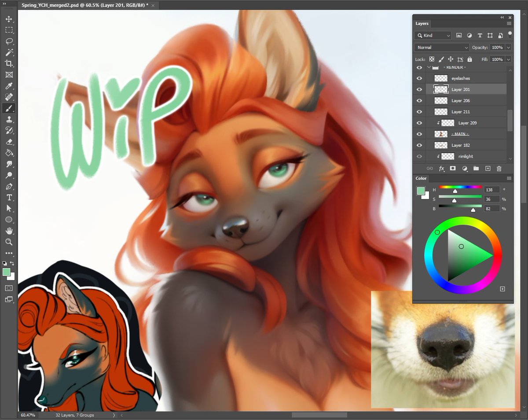528x420 pixels.
Task: Open the Color panel flyout menu
Action: (509, 178)
